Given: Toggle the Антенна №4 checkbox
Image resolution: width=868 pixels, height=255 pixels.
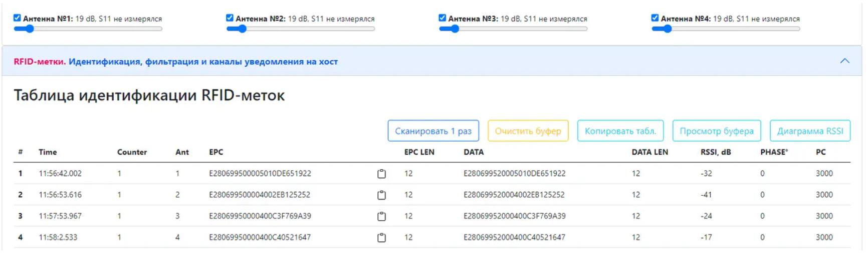Looking at the screenshot, I should (655, 18).
